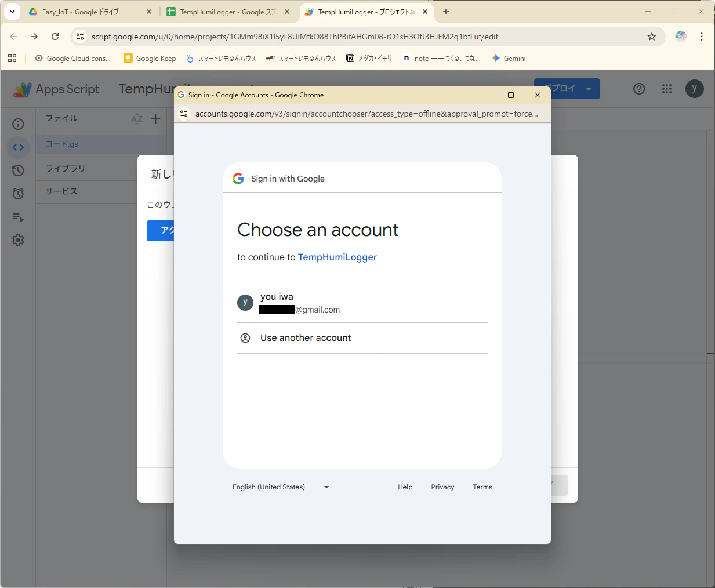Open Project Settings gear icon

tap(18, 240)
